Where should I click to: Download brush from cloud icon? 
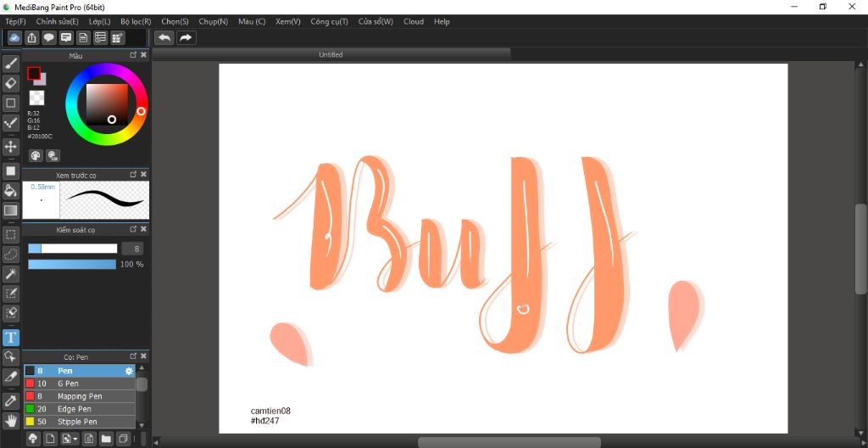[x=33, y=439]
